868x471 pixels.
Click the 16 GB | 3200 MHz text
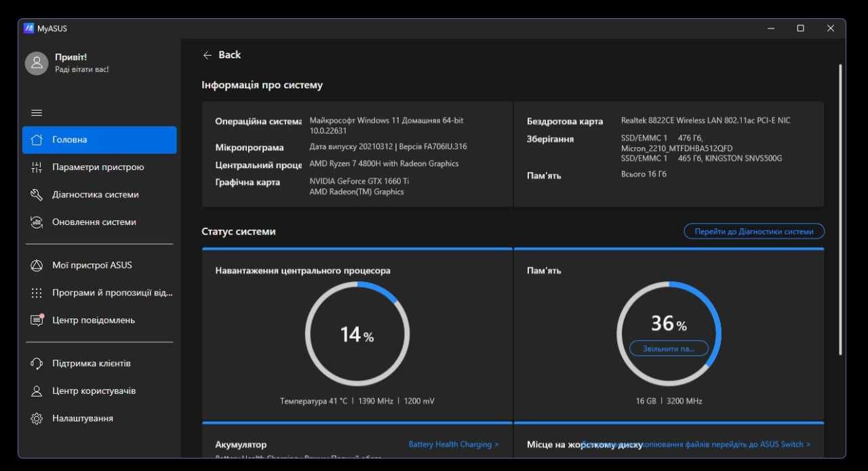click(669, 401)
